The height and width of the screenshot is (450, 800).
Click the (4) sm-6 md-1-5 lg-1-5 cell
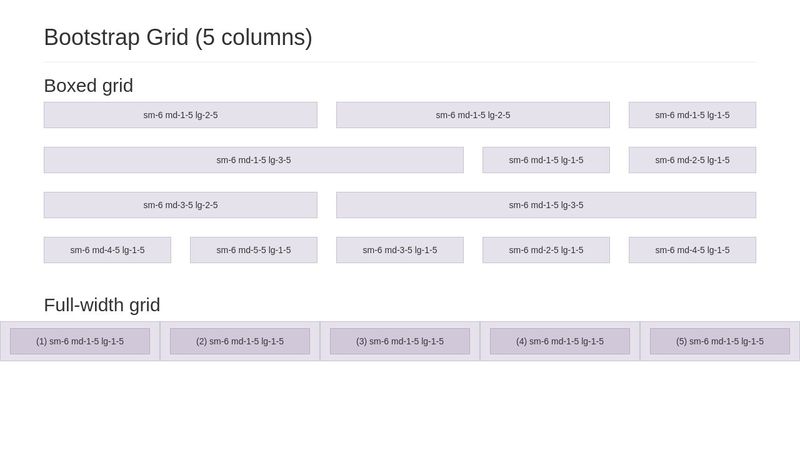[560, 341]
